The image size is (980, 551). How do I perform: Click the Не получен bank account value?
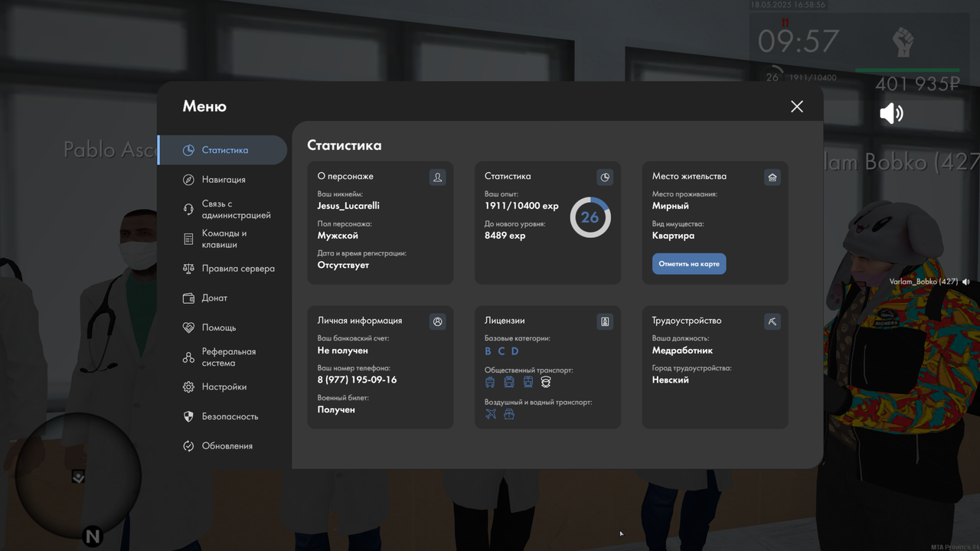(x=343, y=350)
